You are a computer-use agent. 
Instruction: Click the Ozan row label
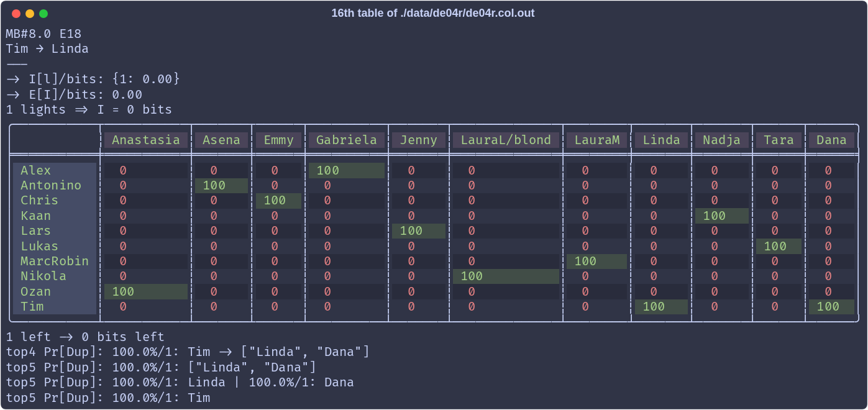55,291
